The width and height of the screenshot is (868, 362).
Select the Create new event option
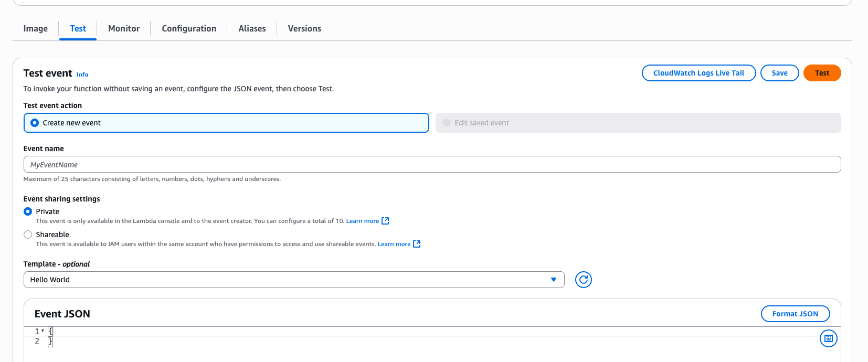(35, 123)
